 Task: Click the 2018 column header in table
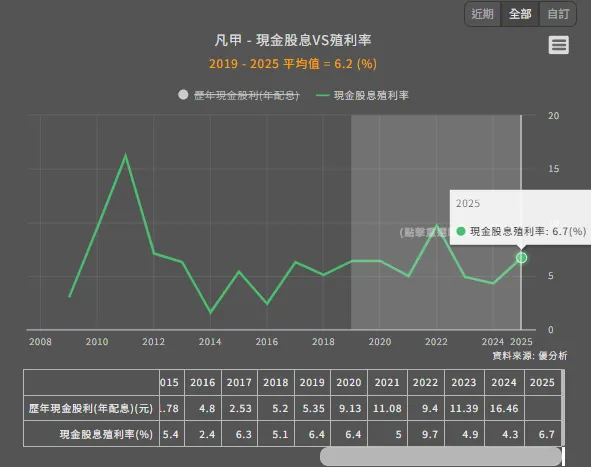pyautogui.click(x=276, y=383)
